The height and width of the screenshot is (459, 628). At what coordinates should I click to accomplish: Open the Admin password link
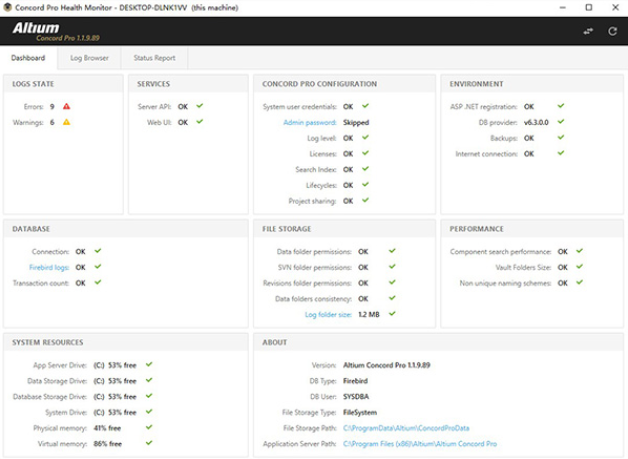tap(309, 122)
